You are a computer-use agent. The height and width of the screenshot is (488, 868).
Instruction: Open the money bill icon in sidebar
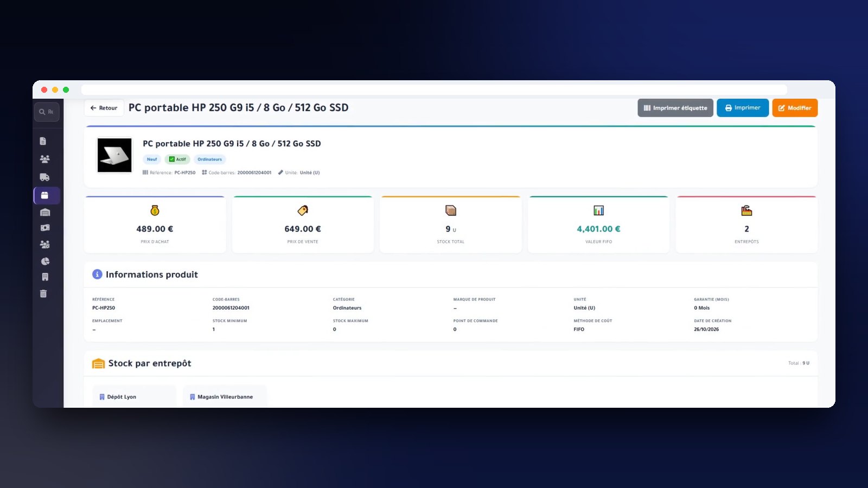tap(44, 228)
